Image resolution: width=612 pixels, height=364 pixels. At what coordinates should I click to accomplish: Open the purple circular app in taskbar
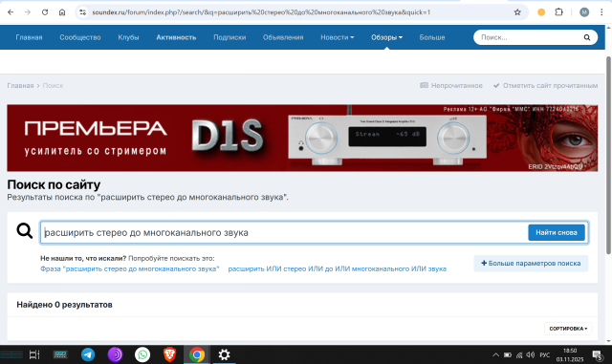(115, 354)
